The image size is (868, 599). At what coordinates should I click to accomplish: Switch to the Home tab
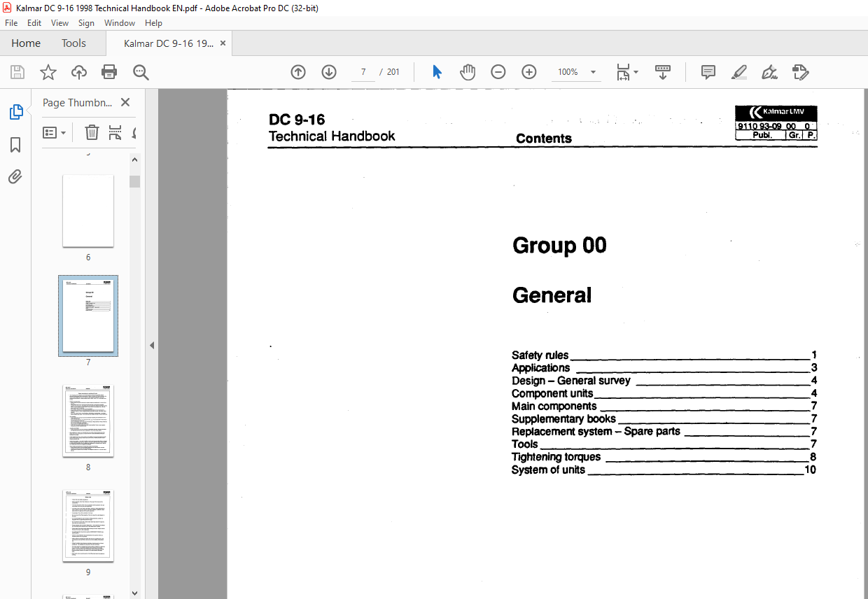(x=26, y=43)
